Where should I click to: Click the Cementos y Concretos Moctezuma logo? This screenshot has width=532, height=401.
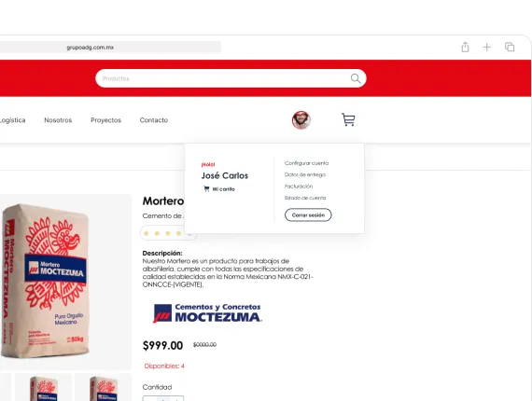coord(207,312)
